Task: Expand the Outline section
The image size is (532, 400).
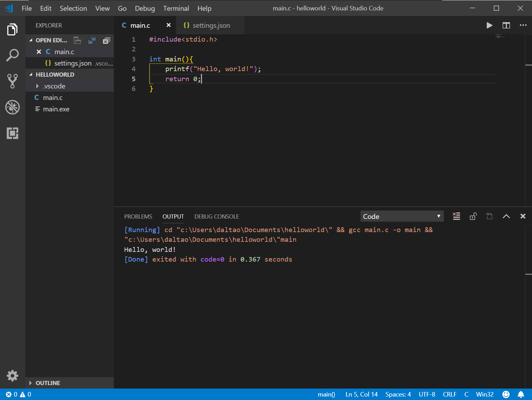Action: tap(69, 383)
